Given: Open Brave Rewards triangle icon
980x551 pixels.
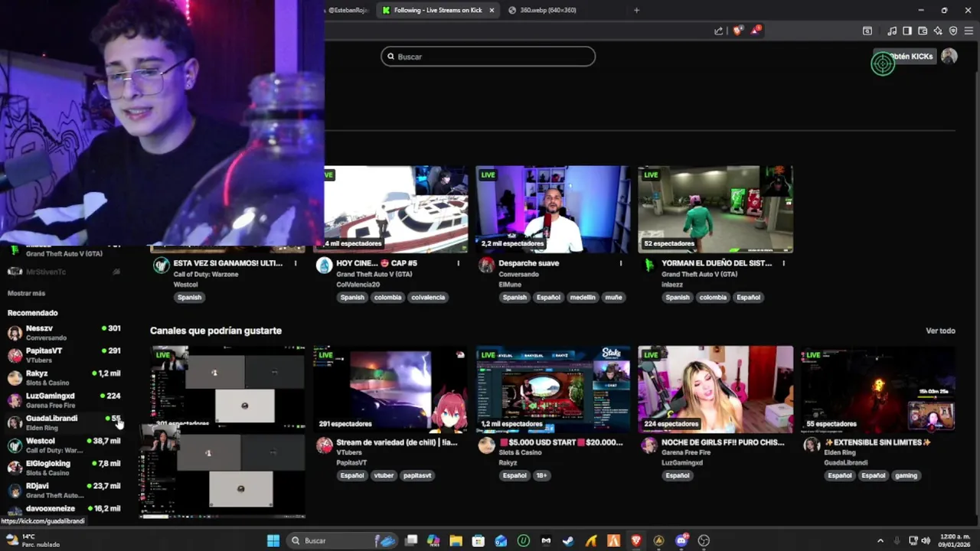Looking at the screenshot, I should (756, 31).
